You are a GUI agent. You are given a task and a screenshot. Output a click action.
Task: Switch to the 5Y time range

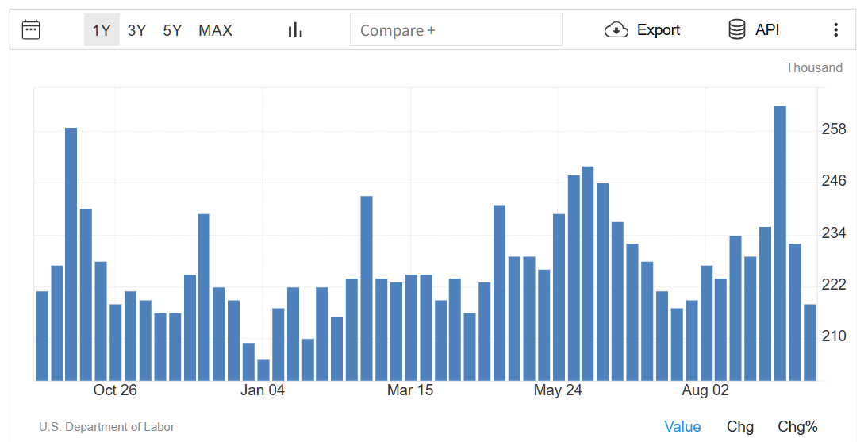pyautogui.click(x=172, y=30)
